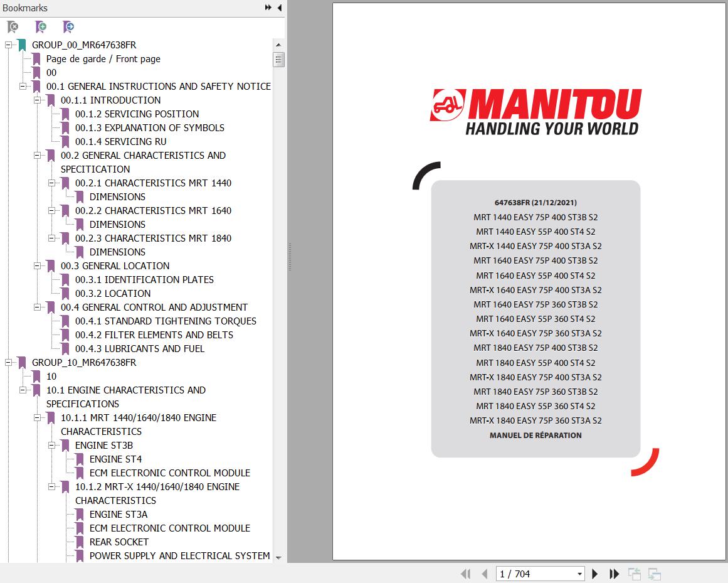Open ENGINE ST4 bookmark

coord(115,459)
